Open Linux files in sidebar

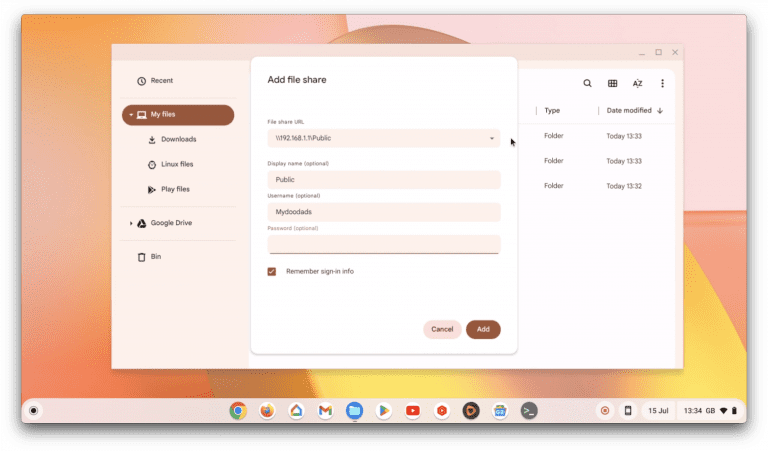coord(178,165)
